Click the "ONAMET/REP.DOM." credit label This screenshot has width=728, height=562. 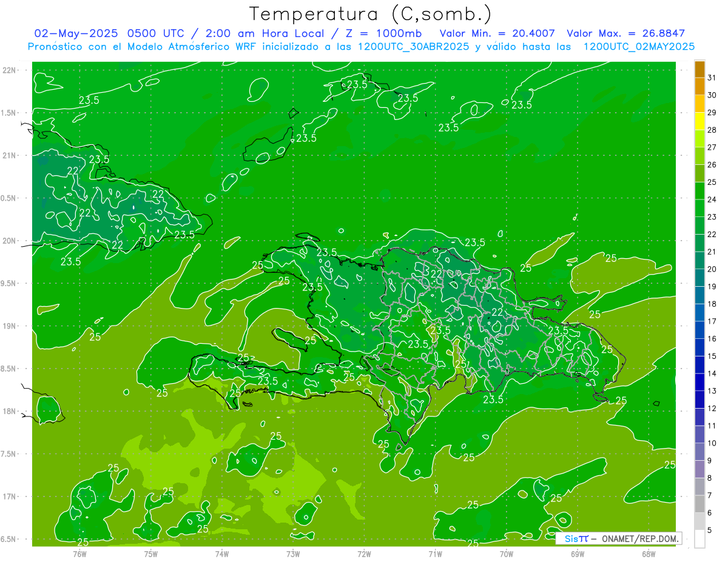click(x=641, y=538)
